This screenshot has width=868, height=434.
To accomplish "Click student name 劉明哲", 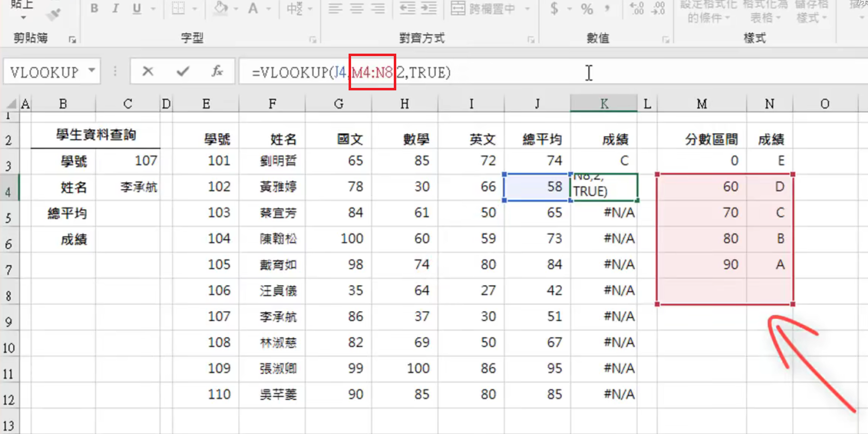I will pyautogui.click(x=272, y=161).
